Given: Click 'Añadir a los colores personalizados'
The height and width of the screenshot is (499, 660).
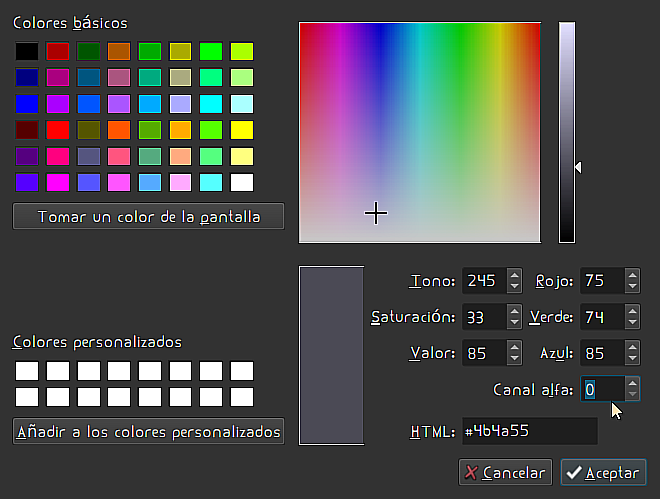Looking at the screenshot, I should coord(148,432).
